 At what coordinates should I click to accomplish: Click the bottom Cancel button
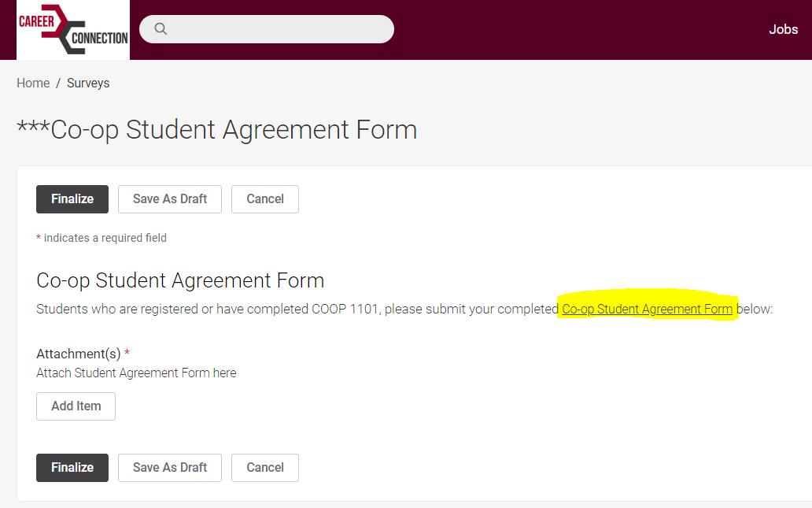pos(265,467)
